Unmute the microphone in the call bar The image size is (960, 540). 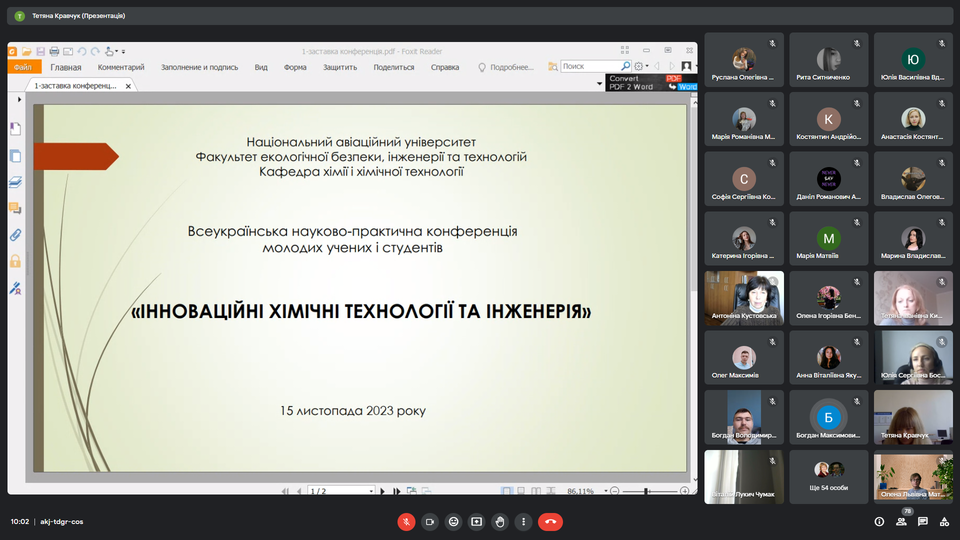pos(406,521)
